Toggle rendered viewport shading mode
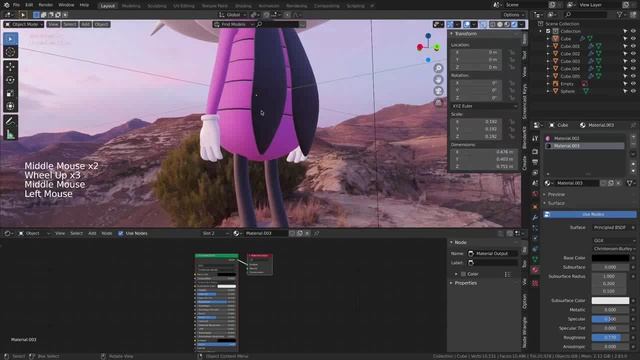 pos(514,24)
